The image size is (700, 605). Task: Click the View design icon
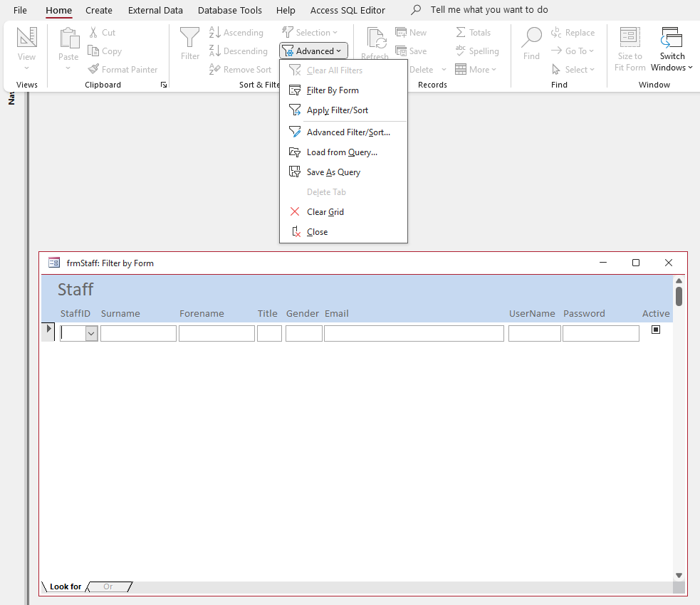pos(27,38)
